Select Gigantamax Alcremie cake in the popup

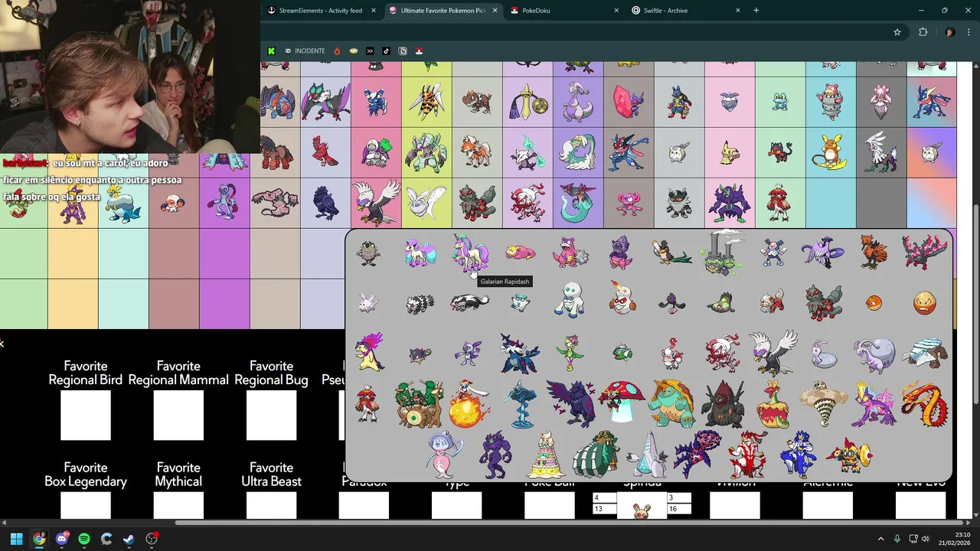coord(546,455)
